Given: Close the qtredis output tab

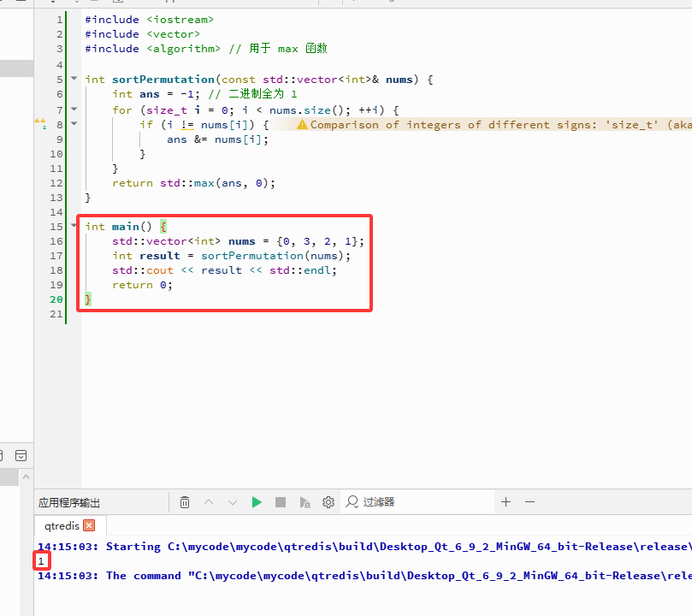Looking at the screenshot, I should pyautogui.click(x=89, y=525).
